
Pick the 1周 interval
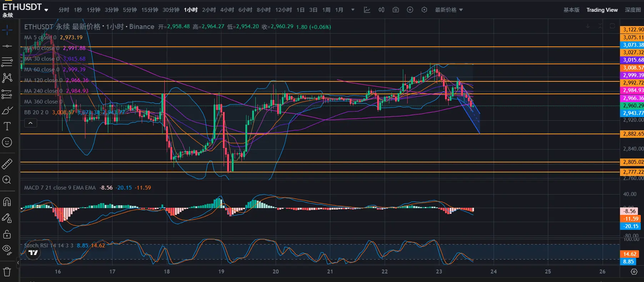(326, 10)
